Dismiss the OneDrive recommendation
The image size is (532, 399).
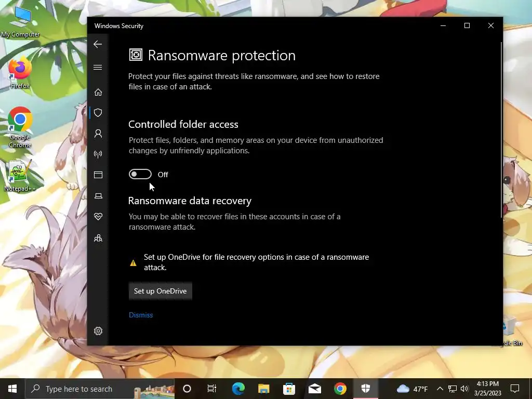(x=141, y=315)
